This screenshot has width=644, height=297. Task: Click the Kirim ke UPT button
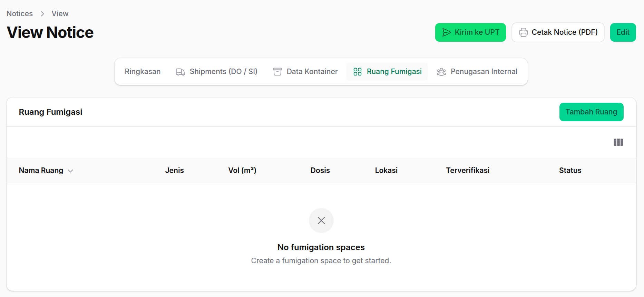pyautogui.click(x=470, y=32)
